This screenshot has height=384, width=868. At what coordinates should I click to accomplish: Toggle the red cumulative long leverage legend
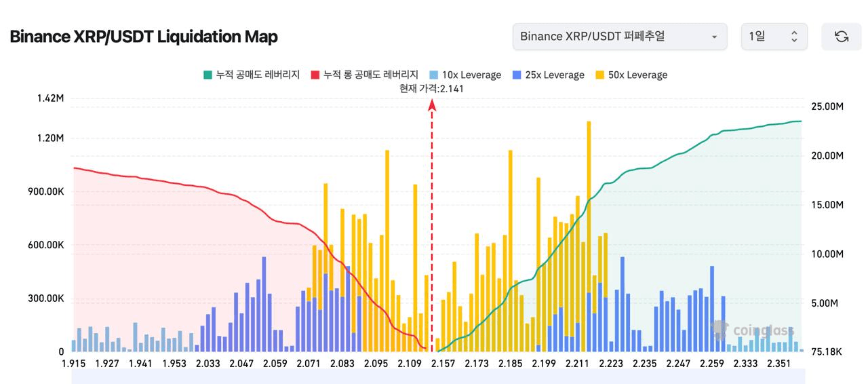coord(364,75)
